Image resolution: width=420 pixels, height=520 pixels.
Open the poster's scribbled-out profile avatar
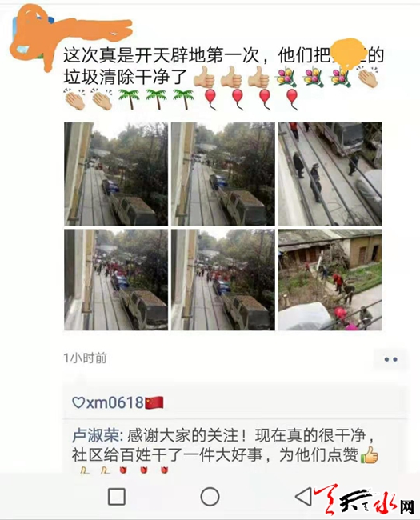coord(32,37)
